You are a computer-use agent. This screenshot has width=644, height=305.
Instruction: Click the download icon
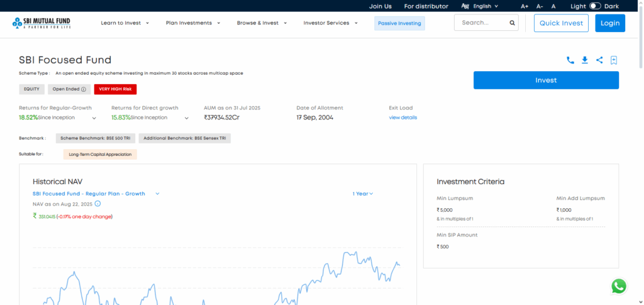coord(585,60)
